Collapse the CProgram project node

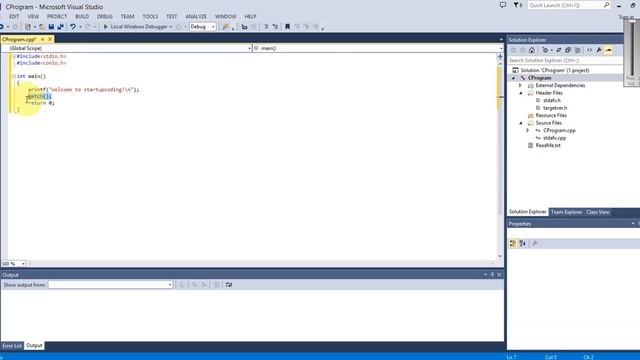click(513, 78)
